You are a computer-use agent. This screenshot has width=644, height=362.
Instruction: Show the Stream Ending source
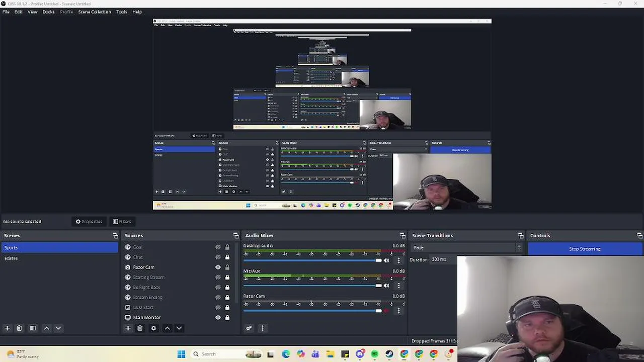pos(218,297)
